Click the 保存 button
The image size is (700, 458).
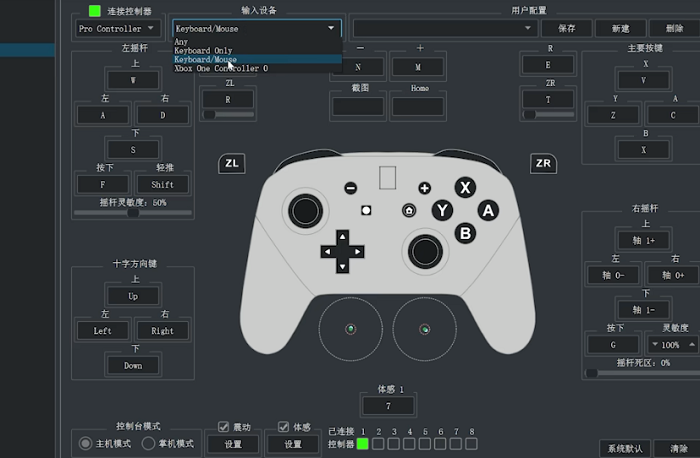pyautogui.click(x=566, y=29)
